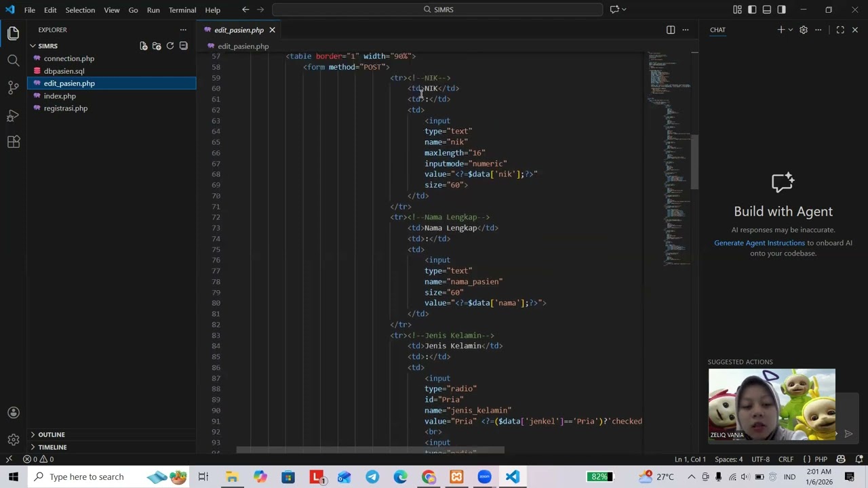
Task: Open the Terminal menu
Action: click(182, 10)
